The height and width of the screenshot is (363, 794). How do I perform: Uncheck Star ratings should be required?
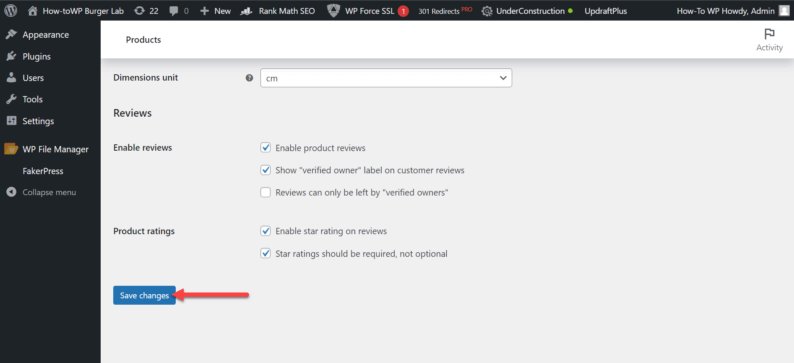pos(265,253)
